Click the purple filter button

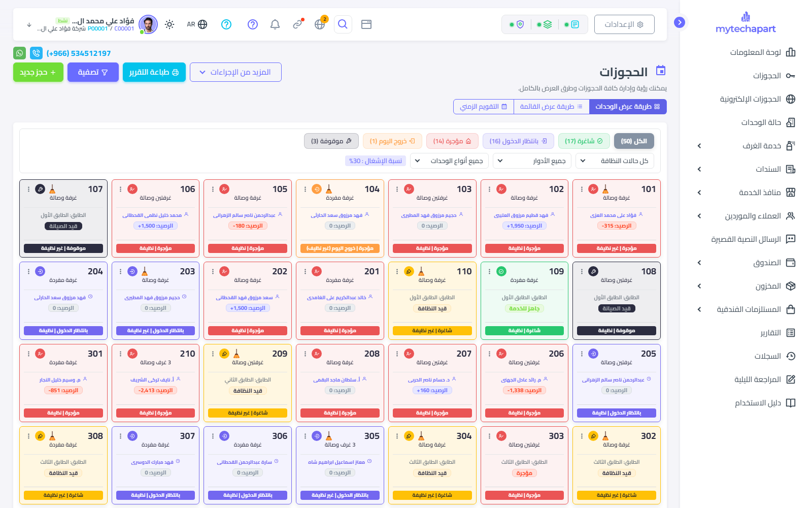tap(93, 72)
